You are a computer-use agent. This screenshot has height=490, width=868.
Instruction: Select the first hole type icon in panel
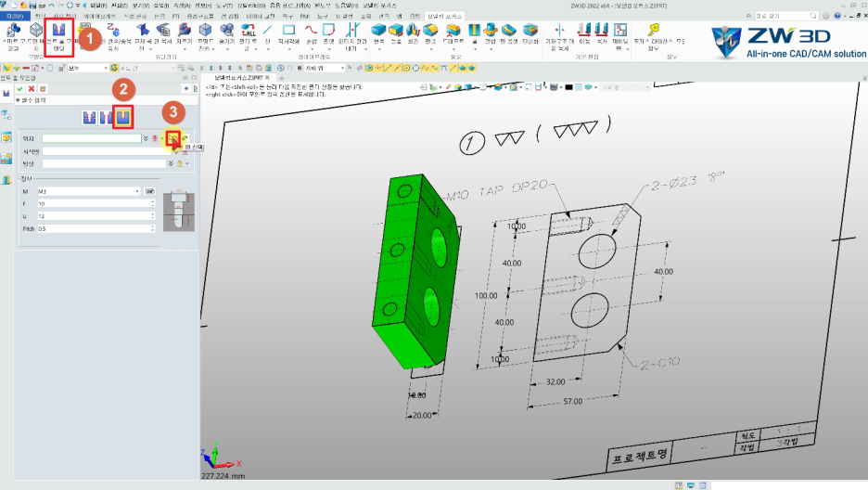(x=89, y=117)
